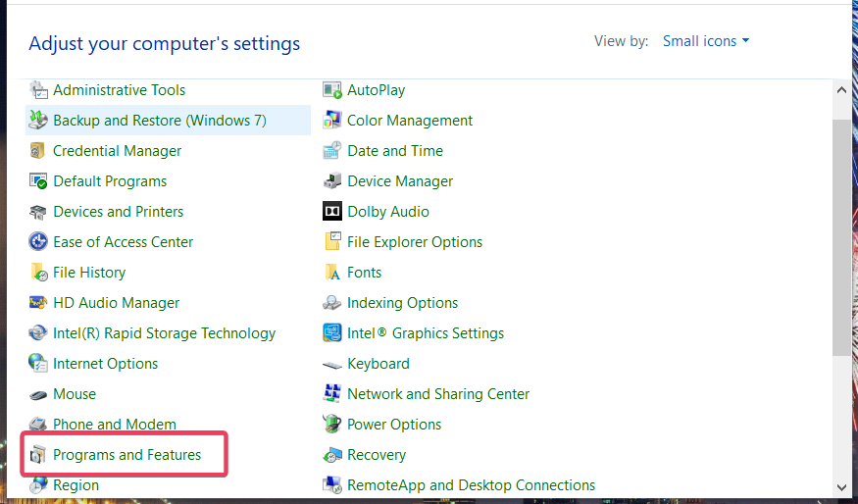858x504 pixels.
Task: Open the View by Small icons dropdown
Action: [705, 41]
